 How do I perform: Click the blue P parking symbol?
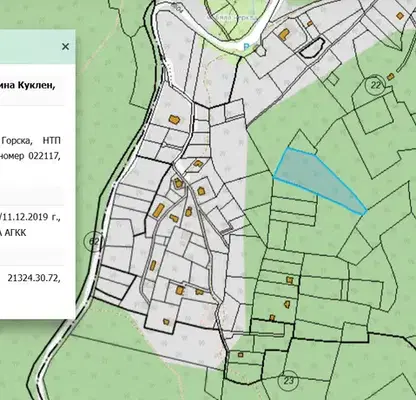[x=246, y=47]
